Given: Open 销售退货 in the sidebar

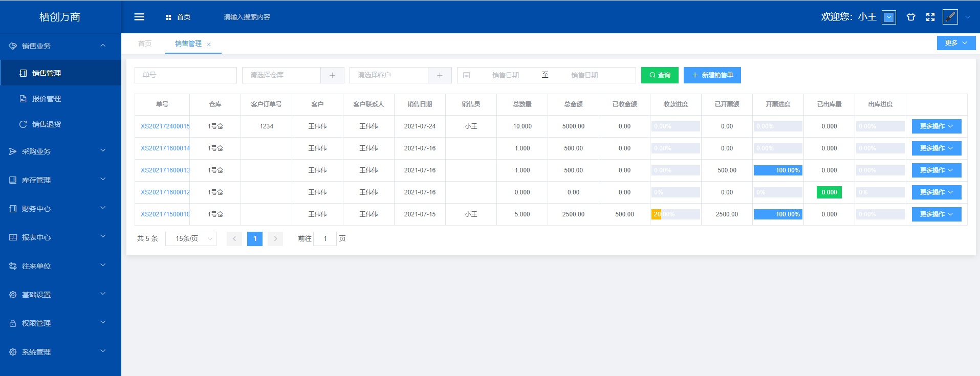Looking at the screenshot, I should coord(60,124).
